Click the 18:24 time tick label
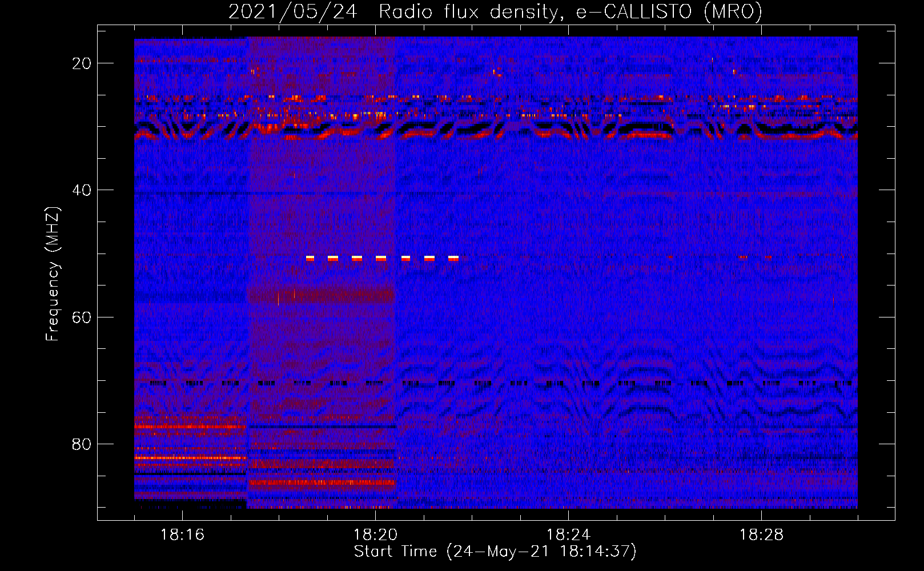 point(568,535)
